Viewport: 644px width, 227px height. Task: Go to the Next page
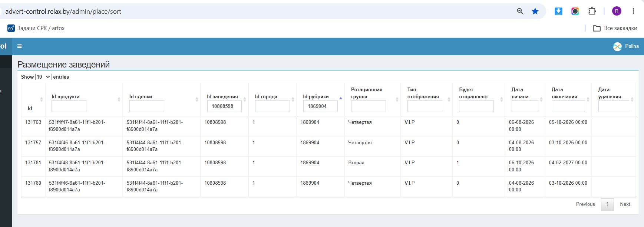625,204
